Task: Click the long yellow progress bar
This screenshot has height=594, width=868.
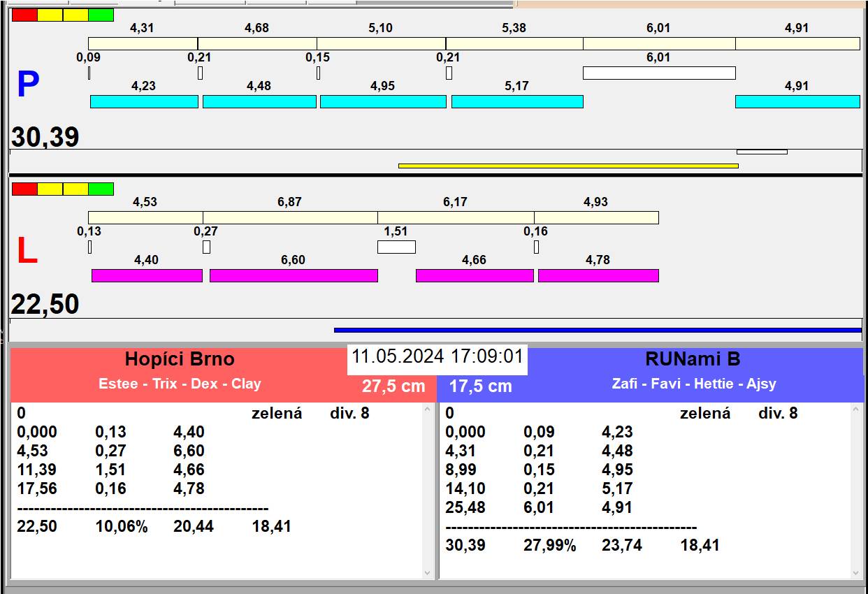Action: [x=568, y=166]
